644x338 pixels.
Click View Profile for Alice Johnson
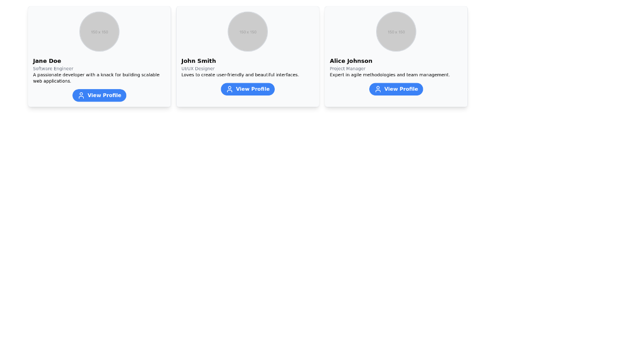click(396, 89)
